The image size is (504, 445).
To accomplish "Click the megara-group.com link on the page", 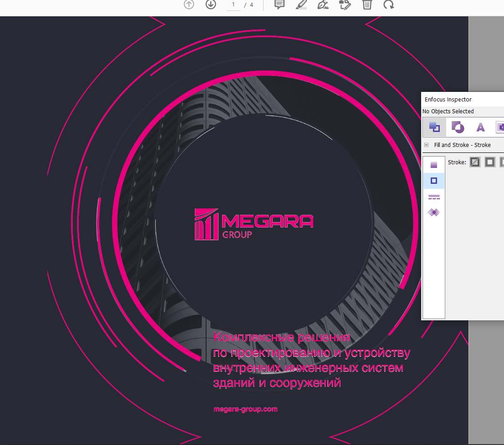I will click(245, 409).
